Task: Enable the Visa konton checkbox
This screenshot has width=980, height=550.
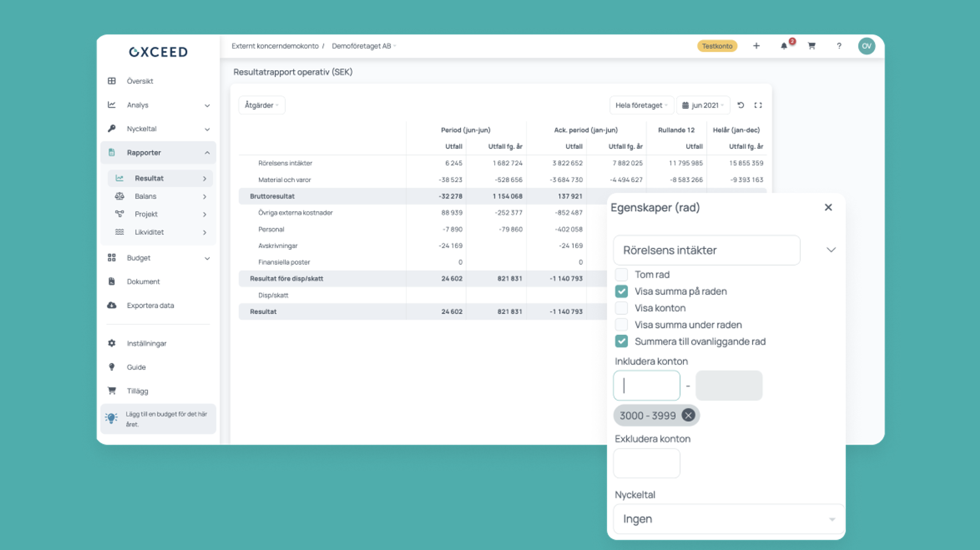Action: pyautogui.click(x=621, y=308)
